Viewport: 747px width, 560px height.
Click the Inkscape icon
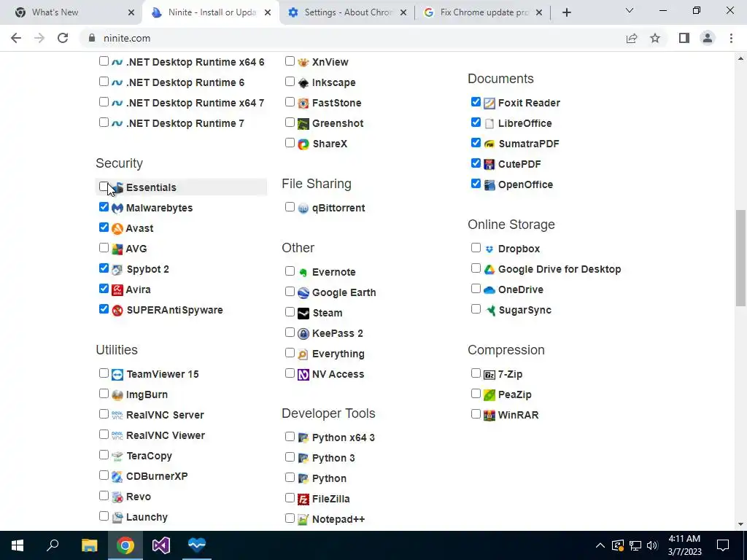(303, 83)
